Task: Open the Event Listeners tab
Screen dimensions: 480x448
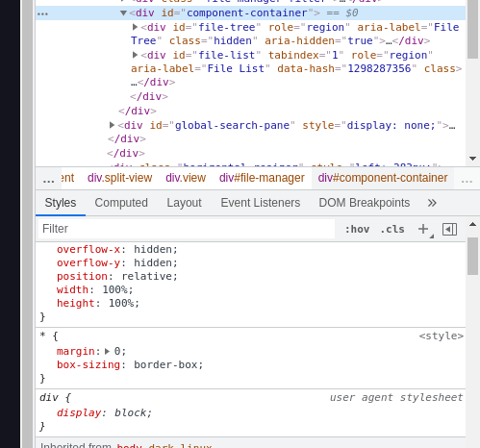Action: pyautogui.click(x=261, y=203)
